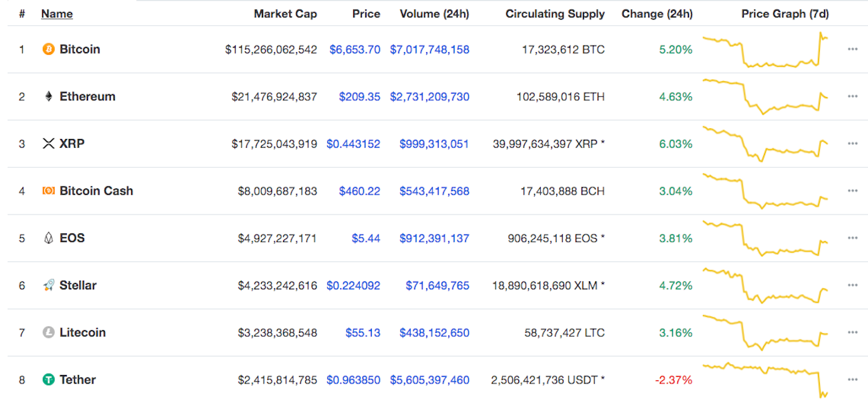Image resolution: width=868 pixels, height=403 pixels.
Task: Click EOS volume $912,391,137
Action: (435, 238)
